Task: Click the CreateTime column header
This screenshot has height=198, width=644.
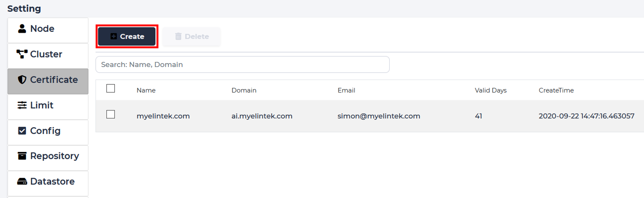Action: pos(556,90)
